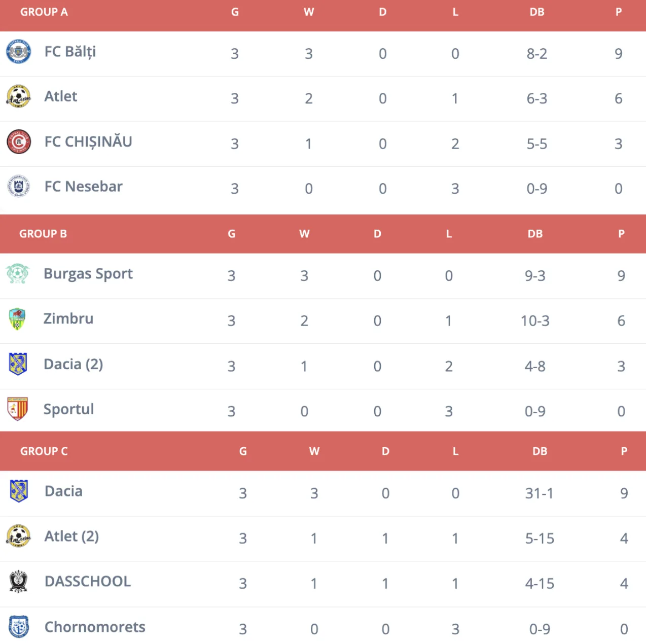Image resolution: width=646 pixels, height=644 pixels.
Task: Open the FC Bălți team link
Action: point(70,52)
